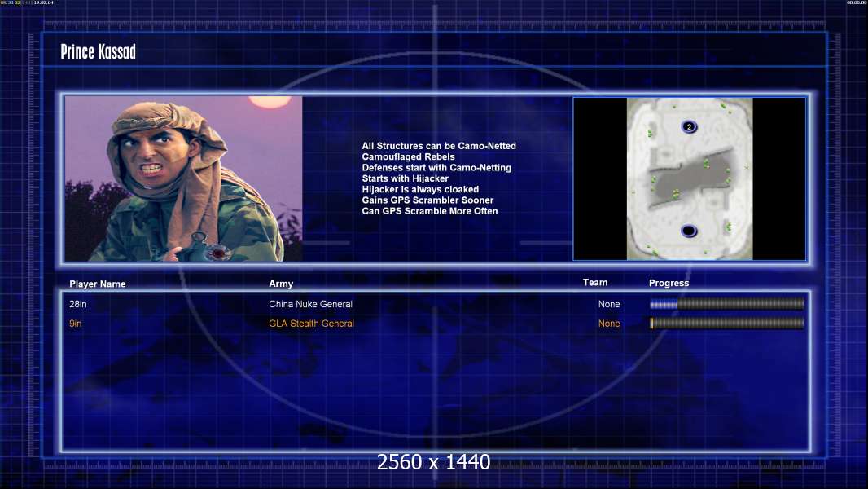Click the 2560 x 1440 resolution text
This screenshot has width=868, height=489.
(x=433, y=462)
